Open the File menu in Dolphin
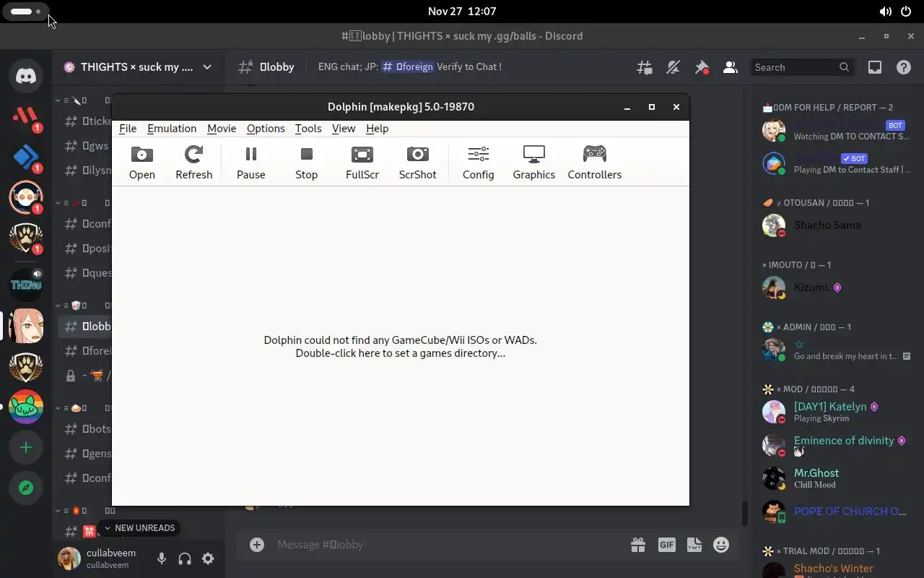The height and width of the screenshot is (578, 924). [128, 128]
